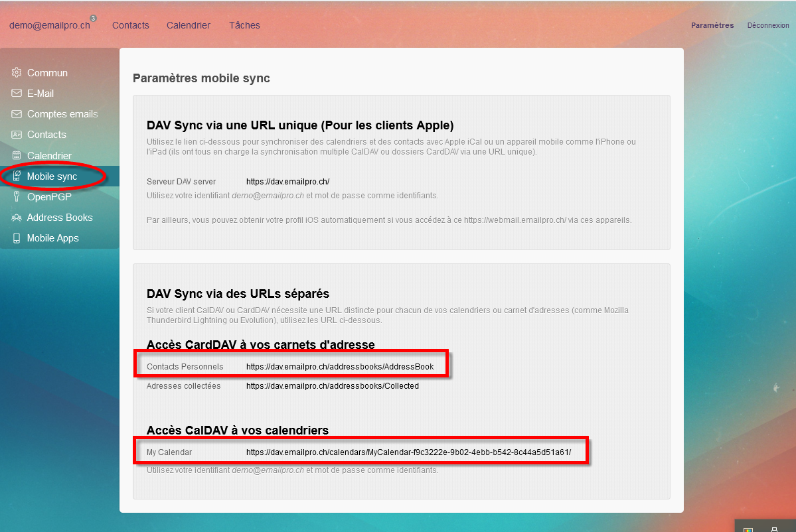Click heading 'Paramètres mobile sync'
The height and width of the screenshot is (532, 796).
point(202,78)
